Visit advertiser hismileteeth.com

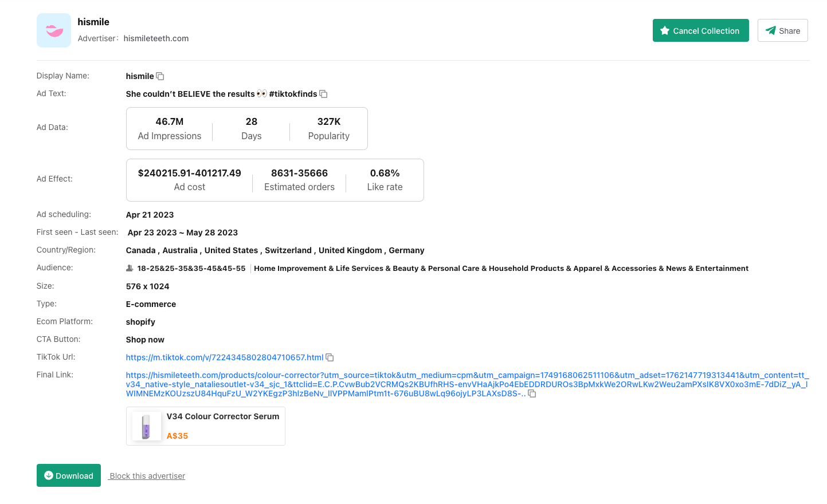tap(156, 38)
